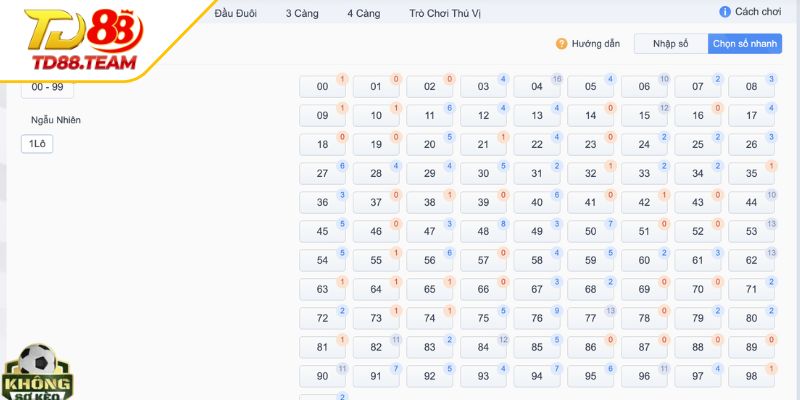Switch to Nhập số input mode
The image size is (800, 400).
(x=671, y=45)
